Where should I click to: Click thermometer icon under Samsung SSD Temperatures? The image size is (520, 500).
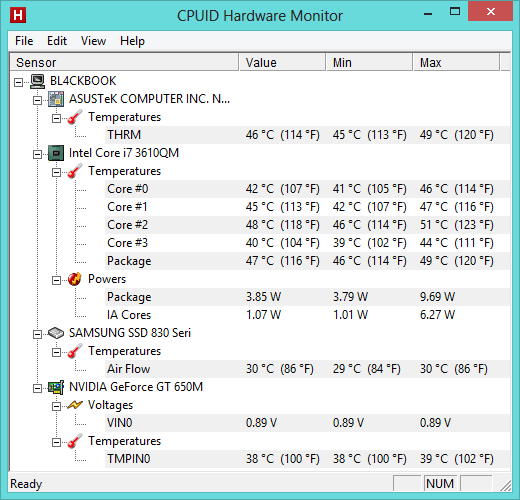(75, 351)
